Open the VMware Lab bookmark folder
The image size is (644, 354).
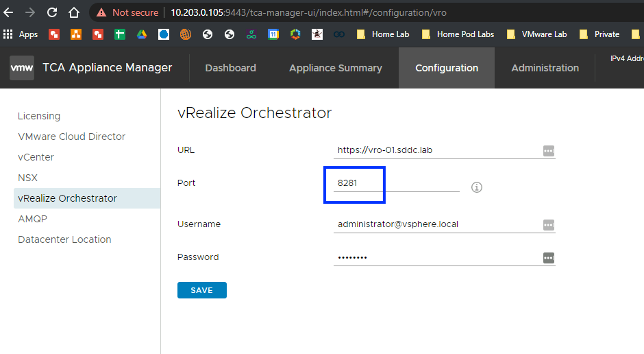coord(537,34)
